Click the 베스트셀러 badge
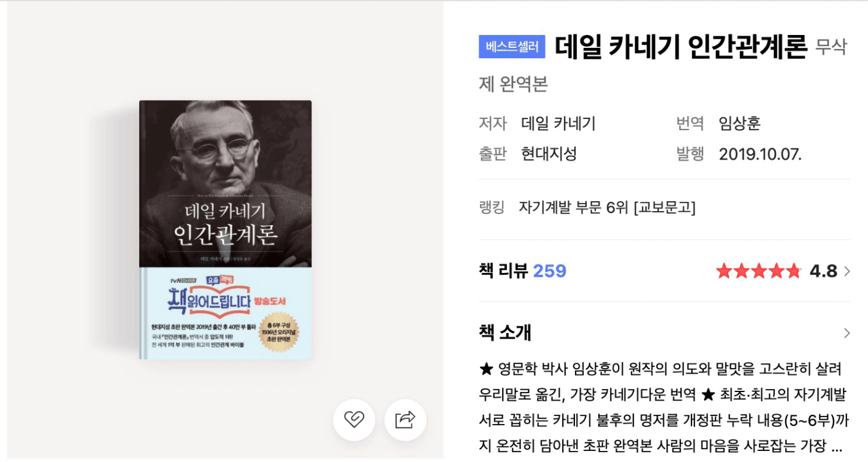Image resolution: width=868 pixels, height=462 pixels. point(512,47)
